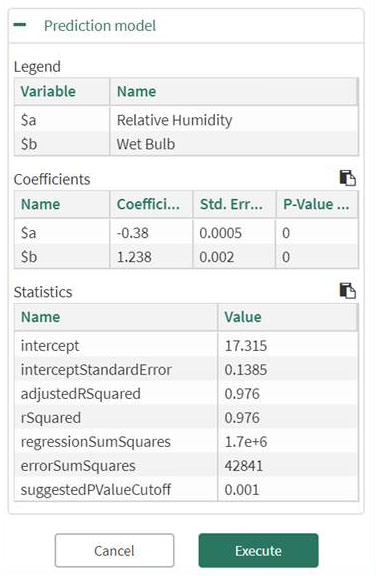This screenshot has height=576, width=376.
Task: Select the errorSumSquares value 42841
Action: tap(243, 465)
